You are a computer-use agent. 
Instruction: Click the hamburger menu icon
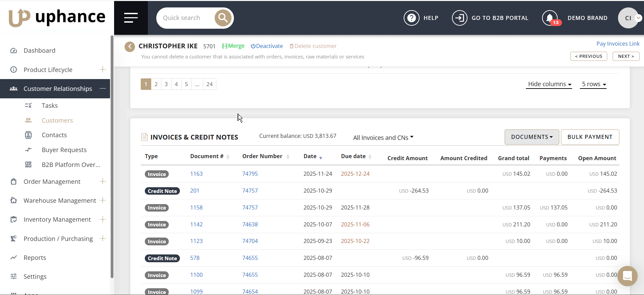pyautogui.click(x=131, y=18)
